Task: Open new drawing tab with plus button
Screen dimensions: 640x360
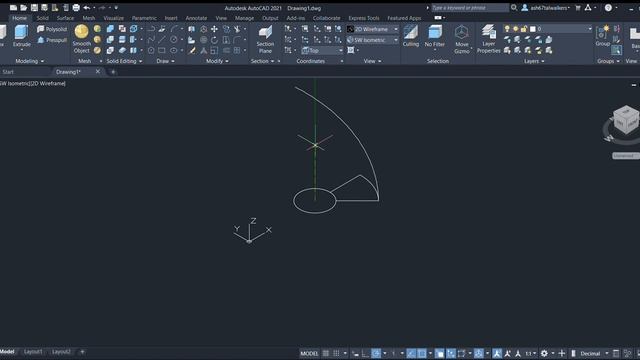Action: 113,72
